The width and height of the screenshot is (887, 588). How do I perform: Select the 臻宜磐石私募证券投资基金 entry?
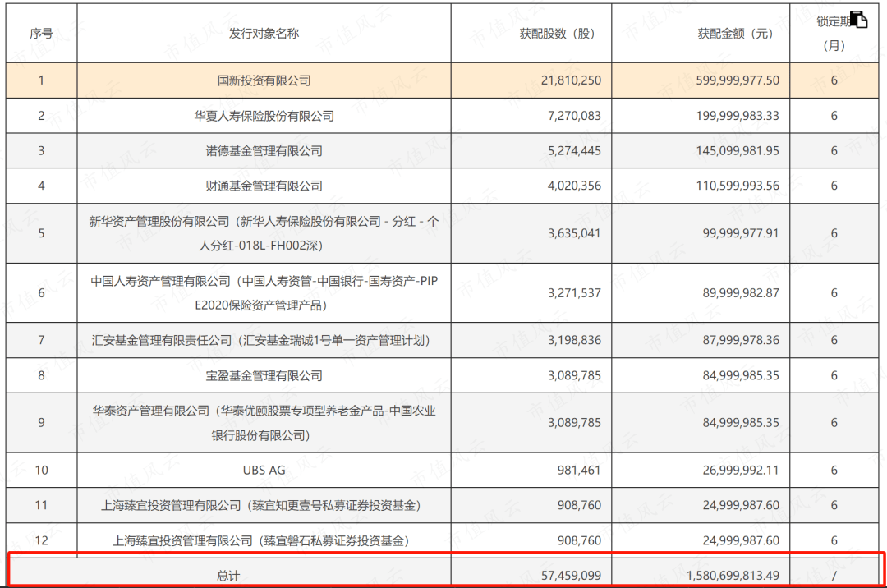[261, 540]
